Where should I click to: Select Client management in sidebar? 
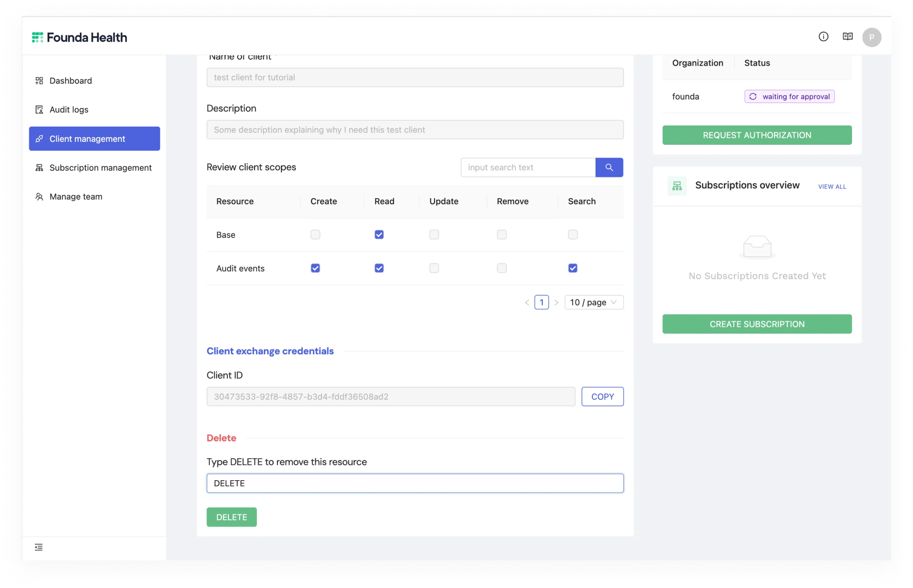click(94, 139)
